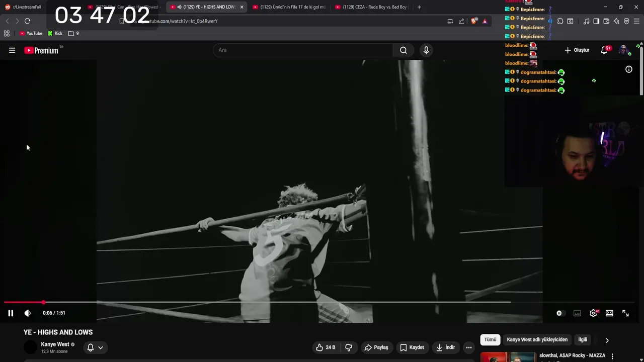644x362 pixels.
Task: Start voice search with microphone icon
Action: tap(426, 50)
